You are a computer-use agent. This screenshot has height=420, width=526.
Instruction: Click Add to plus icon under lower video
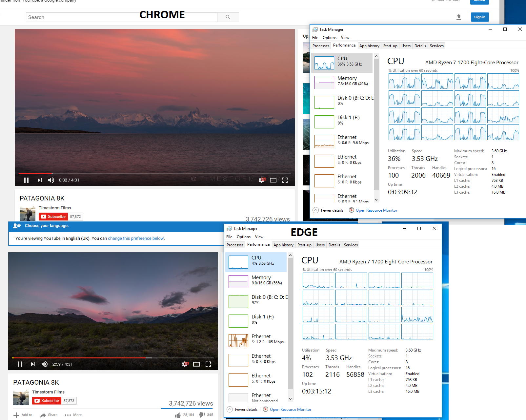[x=16, y=415]
